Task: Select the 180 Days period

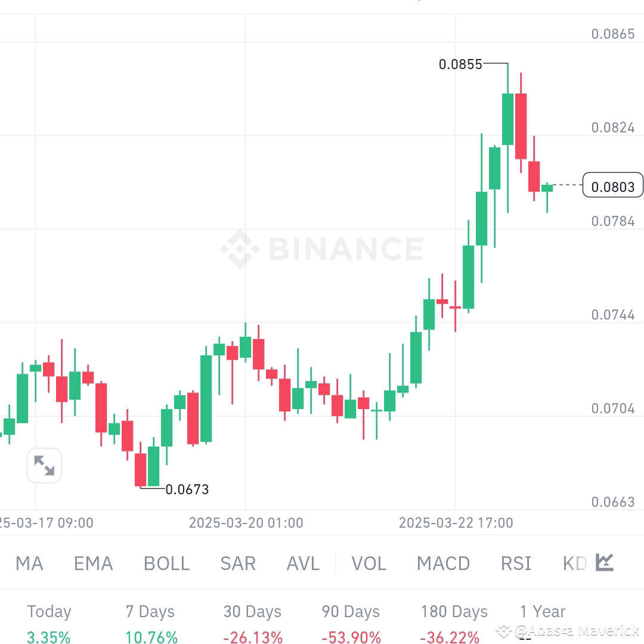Action: point(454,611)
